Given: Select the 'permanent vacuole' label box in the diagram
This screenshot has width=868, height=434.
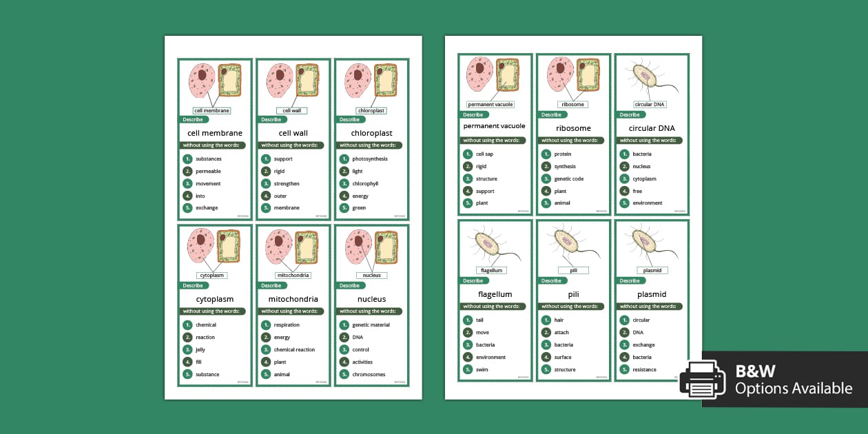Looking at the screenshot, I should coord(490,105).
